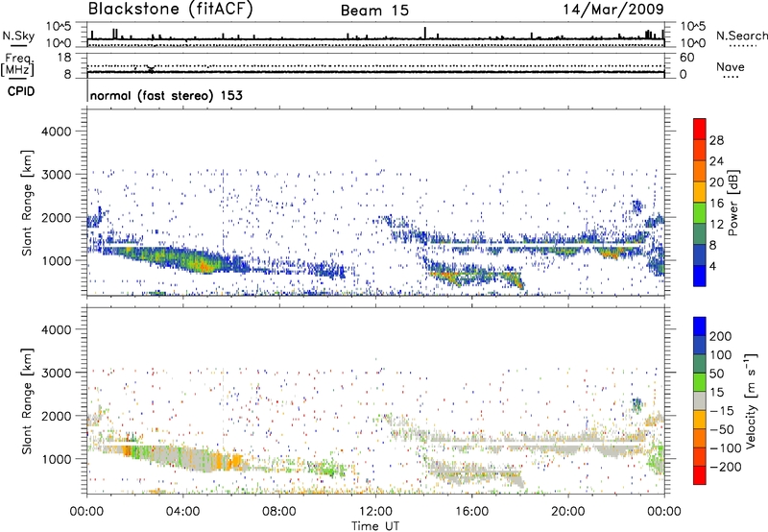The image size is (768, 532).
Task: Click the 'Power [dB]' colorbar title
Action: [733, 203]
